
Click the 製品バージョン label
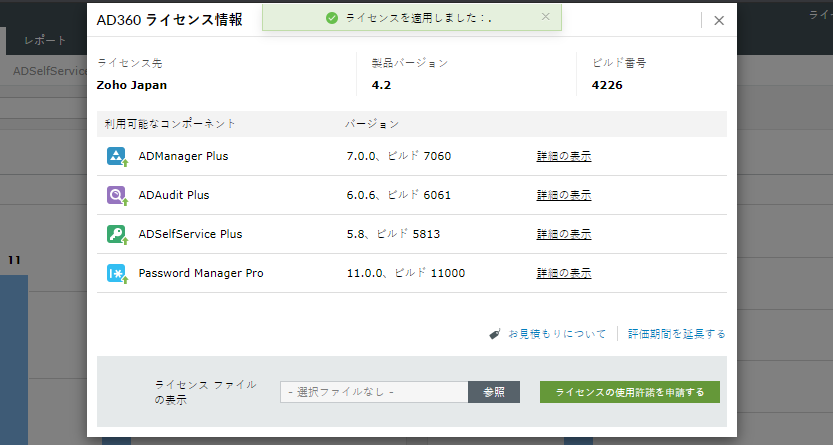[410, 63]
